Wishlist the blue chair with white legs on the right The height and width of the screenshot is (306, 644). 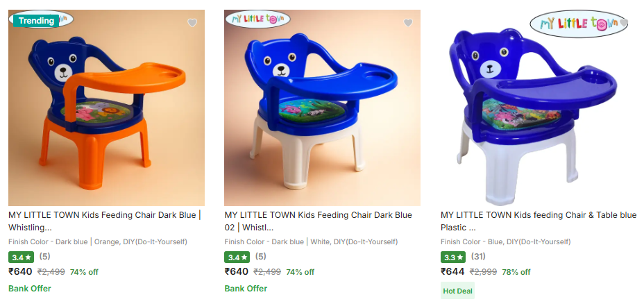[623, 23]
